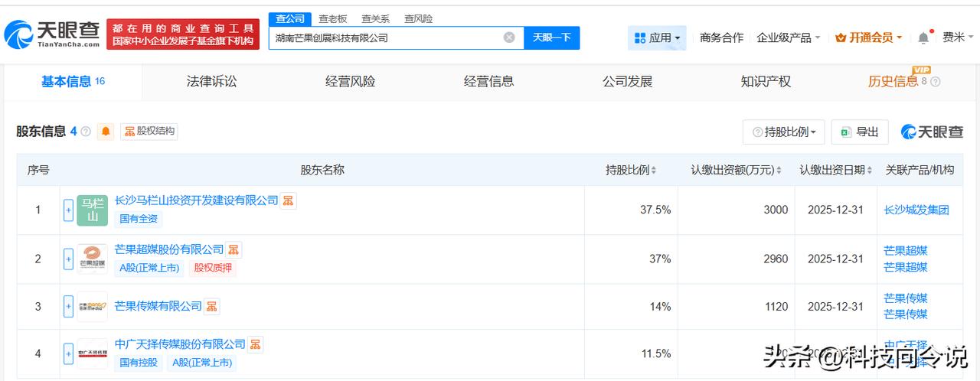The height and width of the screenshot is (381, 980).
Task: Click equity structure icon beside 芒果超媒股份有限公司
Action: (x=234, y=249)
